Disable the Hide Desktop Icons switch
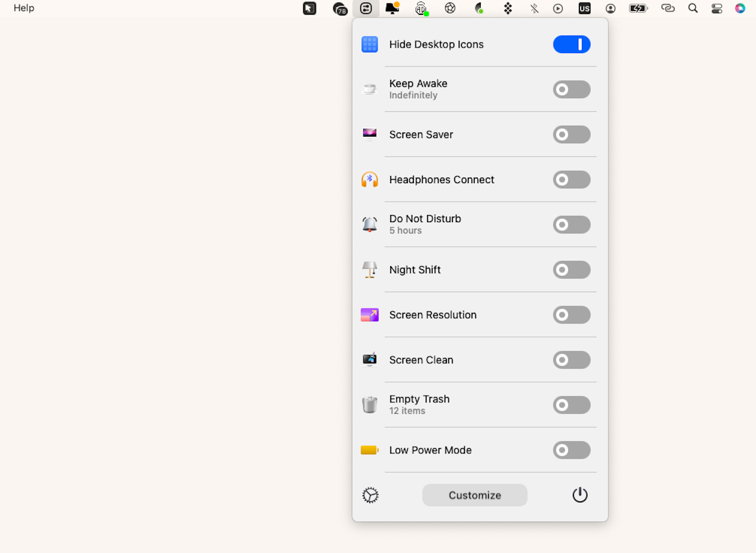Viewport: 756px width, 553px height. (571, 44)
